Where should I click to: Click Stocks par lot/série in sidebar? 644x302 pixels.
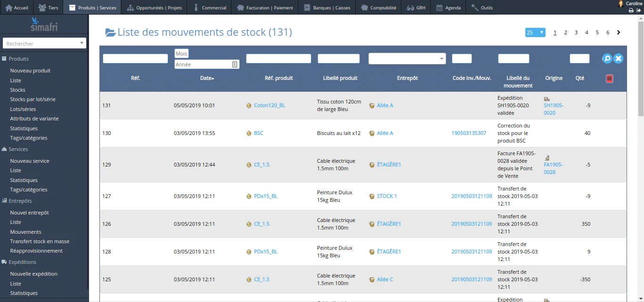point(33,99)
